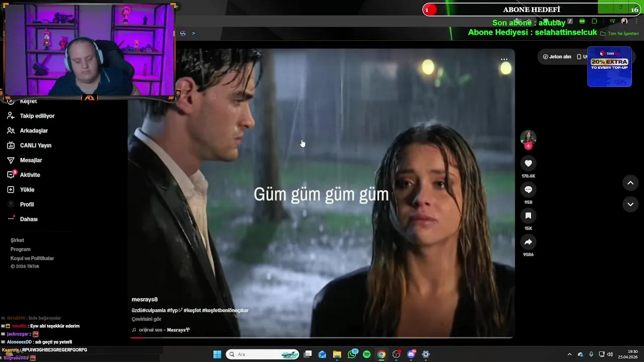Open Settings gear on the taskbar

pyautogui.click(x=426, y=354)
